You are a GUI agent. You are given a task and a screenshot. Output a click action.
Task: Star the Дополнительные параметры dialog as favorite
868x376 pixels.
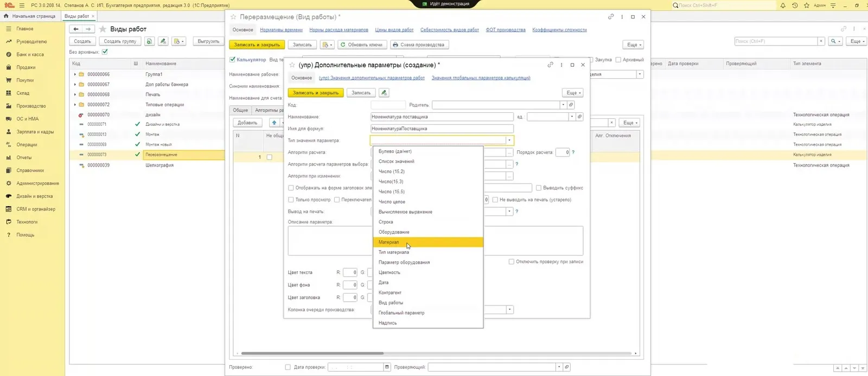[x=292, y=65]
